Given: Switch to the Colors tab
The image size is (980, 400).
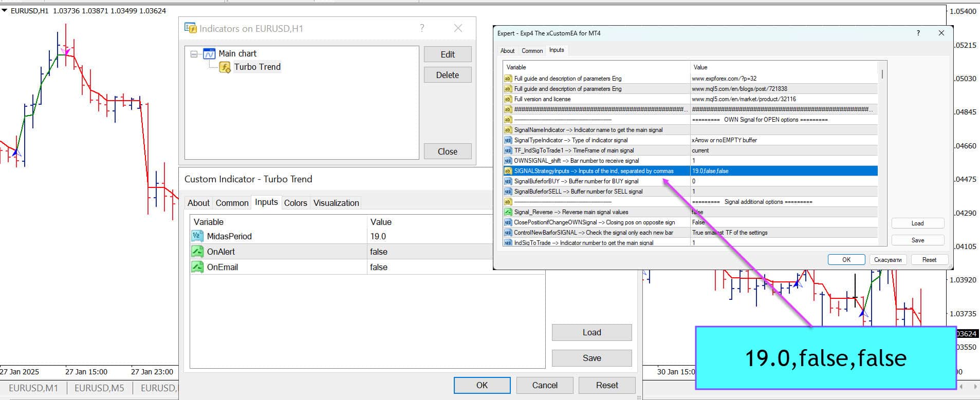Looking at the screenshot, I should pos(295,203).
